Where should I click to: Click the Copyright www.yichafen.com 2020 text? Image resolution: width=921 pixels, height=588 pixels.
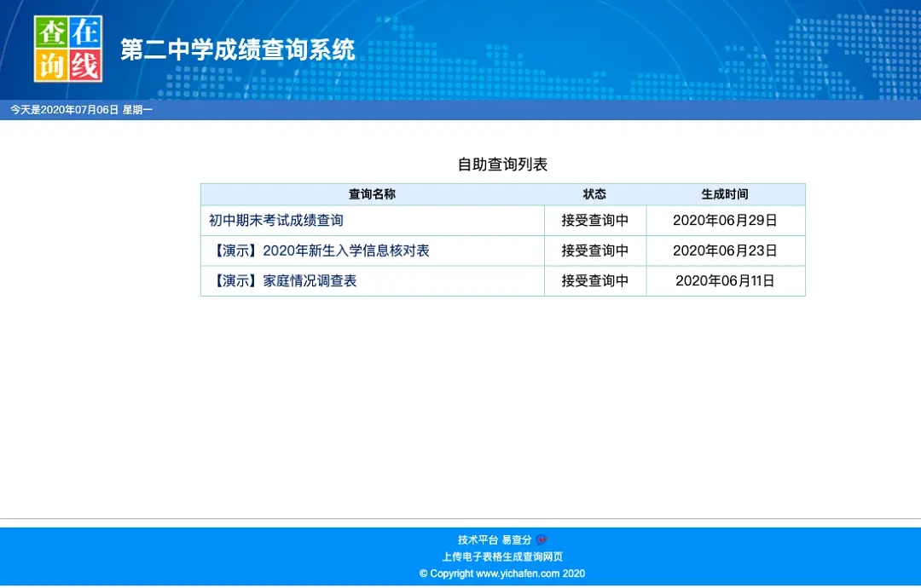point(502,574)
